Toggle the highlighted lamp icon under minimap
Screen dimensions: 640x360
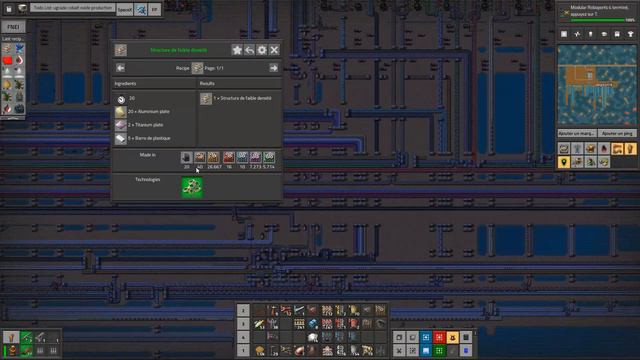click(x=631, y=149)
